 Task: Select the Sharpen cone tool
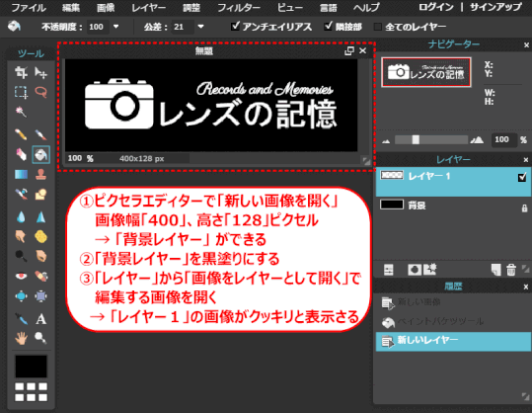tap(41, 216)
